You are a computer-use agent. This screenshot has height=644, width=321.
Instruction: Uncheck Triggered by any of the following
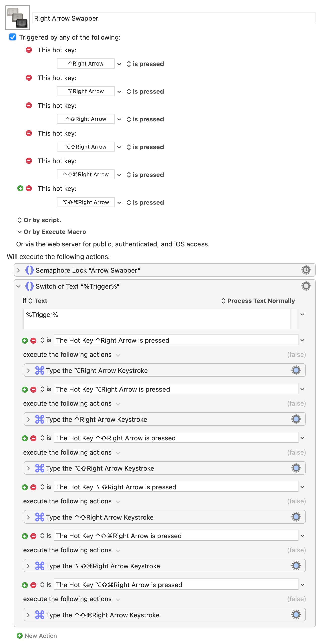[13, 37]
